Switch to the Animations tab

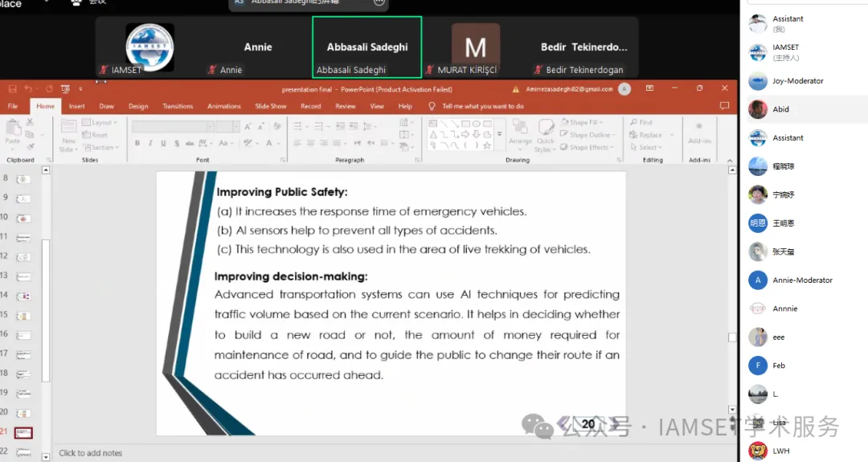pyautogui.click(x=223, y=106)
